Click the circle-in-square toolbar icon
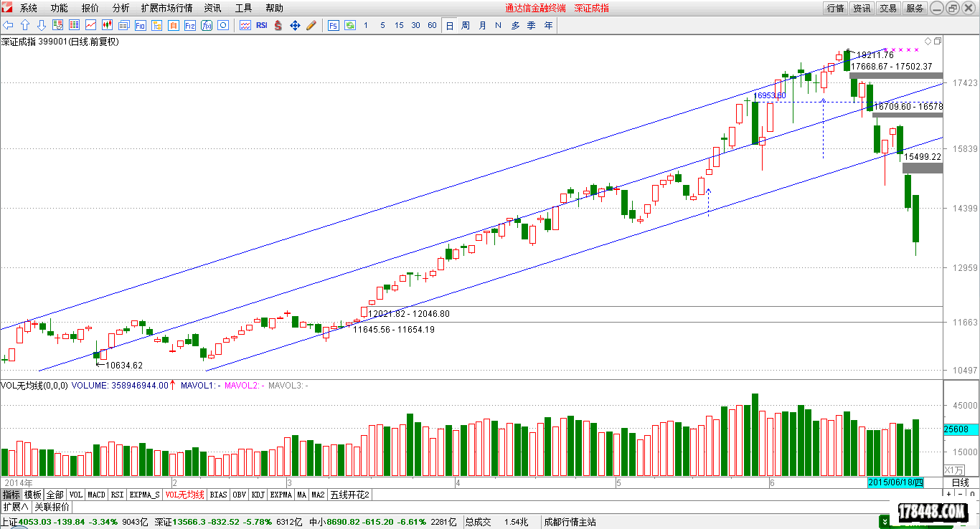Image resolution: width=980 pixels, height=529 pixels. point(223,25)
